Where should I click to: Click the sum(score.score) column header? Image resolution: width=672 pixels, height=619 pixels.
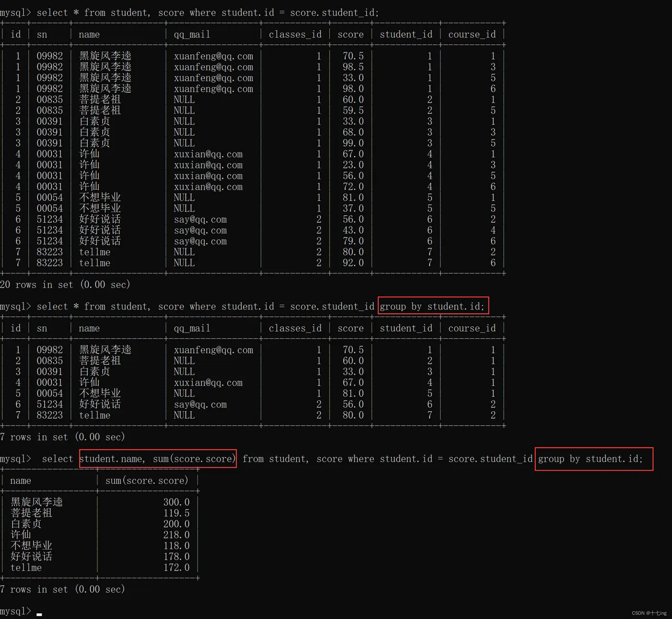click(147, 480)
